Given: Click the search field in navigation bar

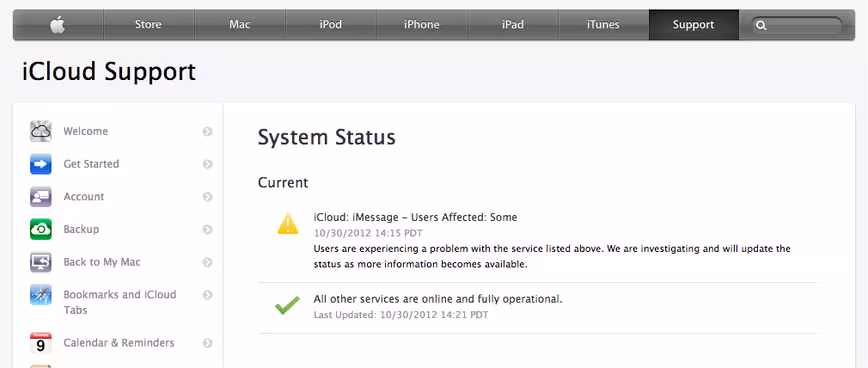Looking at the screenshot, I should 797,25.
